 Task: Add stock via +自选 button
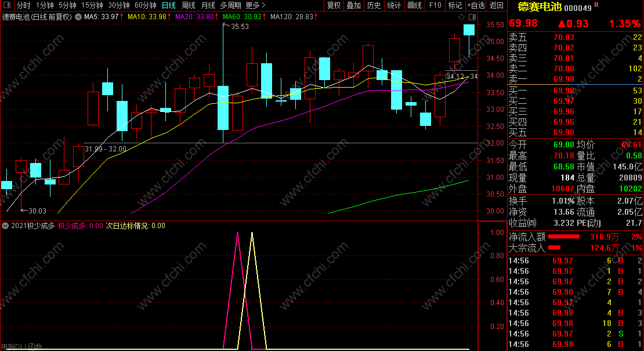[x=476, y=5]
